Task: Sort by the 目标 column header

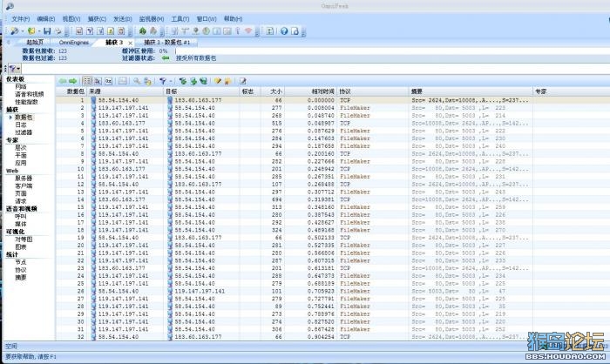Action: tap(201, 91)
